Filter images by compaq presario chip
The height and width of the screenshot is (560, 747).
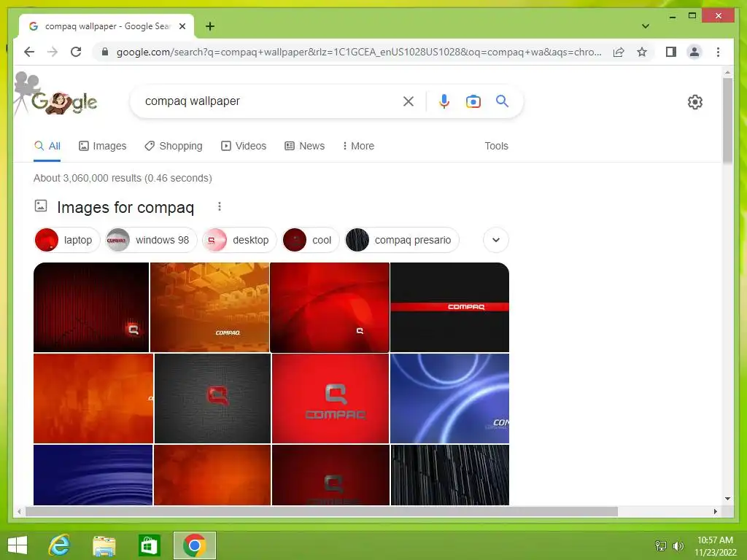[402, 240]
